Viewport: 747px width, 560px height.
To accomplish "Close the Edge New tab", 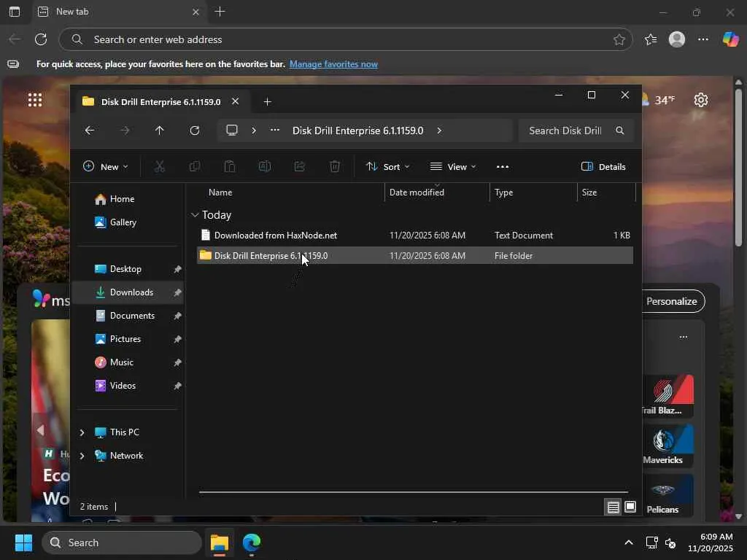I will (196, 12).
